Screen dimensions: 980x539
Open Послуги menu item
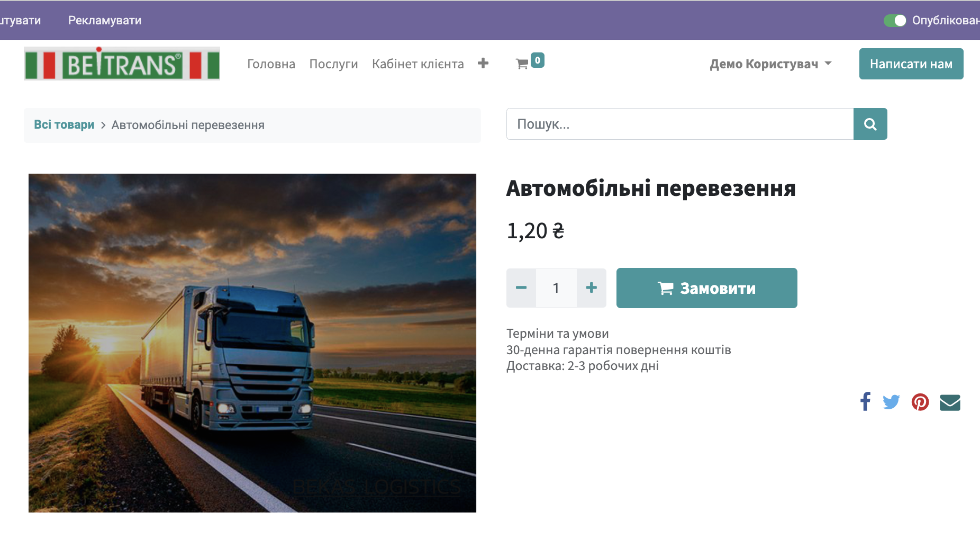pos(333,64)
